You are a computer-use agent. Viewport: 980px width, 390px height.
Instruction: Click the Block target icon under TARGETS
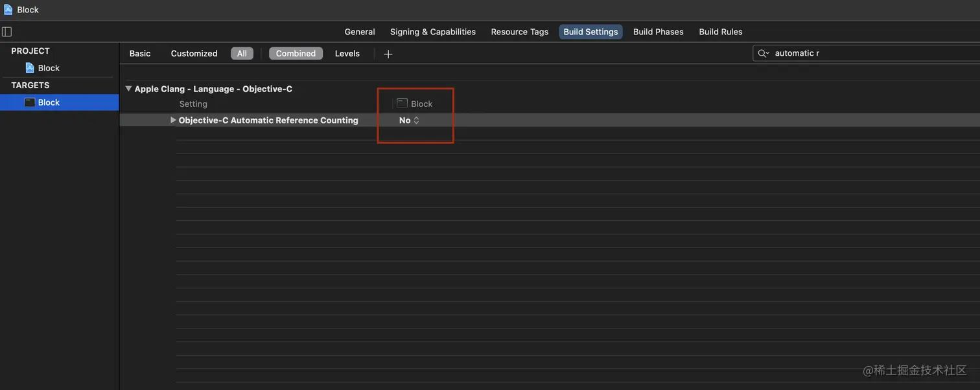(x=30, y=102)
